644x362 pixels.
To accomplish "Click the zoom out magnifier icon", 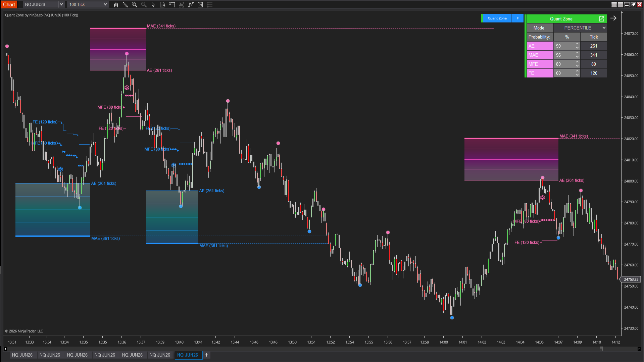I will coord(144,5).
